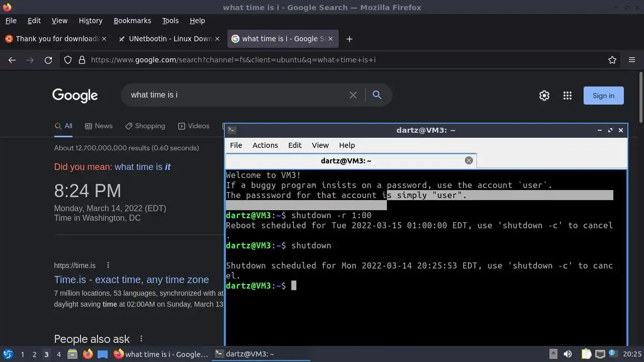644x362 pixels.
Task: Open the clipboard manager tray icon
Action: (x=587, y=354)
